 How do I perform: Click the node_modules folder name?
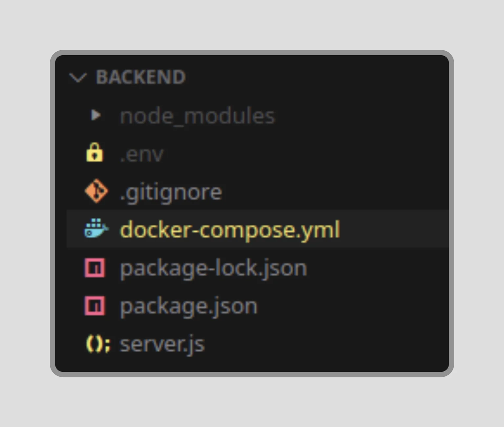point(197,115)
